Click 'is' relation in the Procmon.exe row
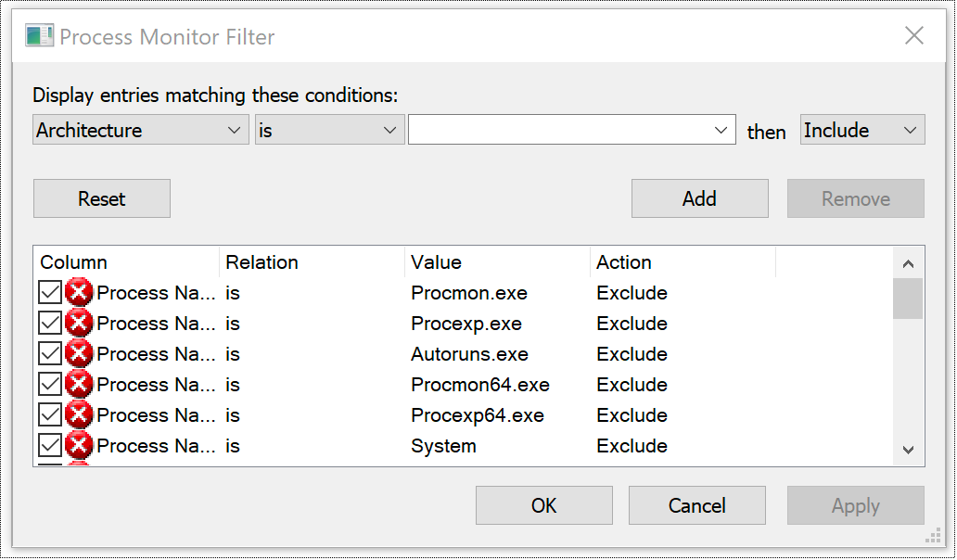Viewport: 957px width, 560px height. (233, 293)
